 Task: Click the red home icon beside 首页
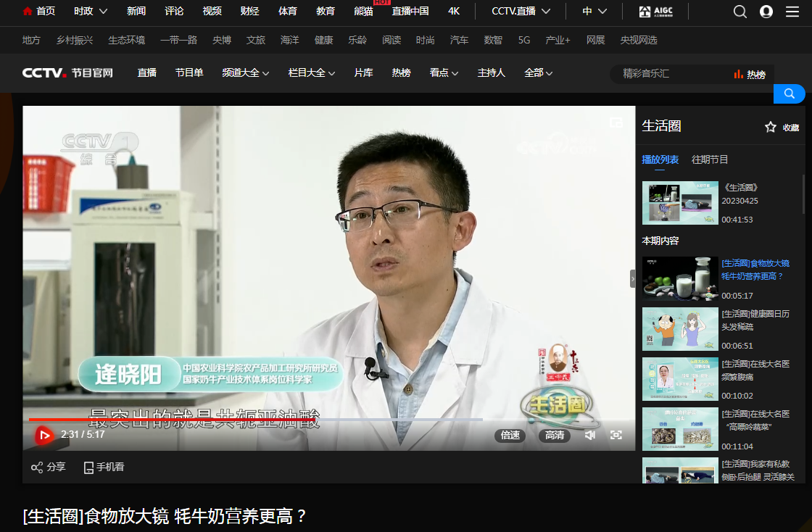coord(28,11)
